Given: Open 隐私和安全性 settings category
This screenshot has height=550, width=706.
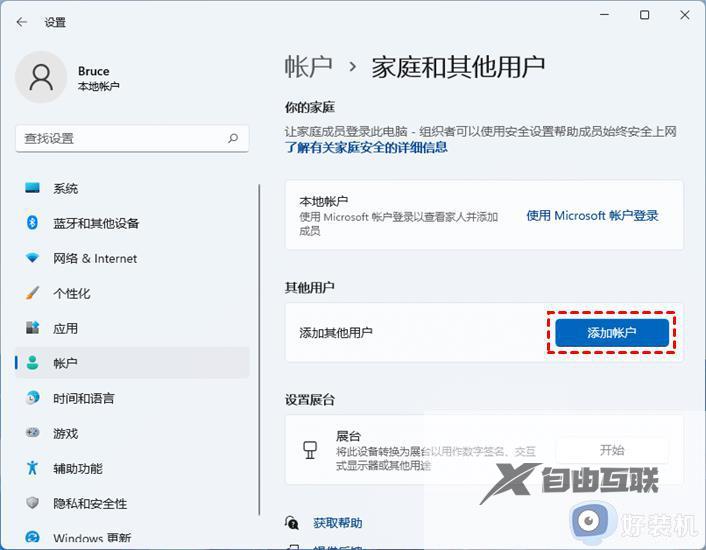Looking at the screenshot, I should tap(132, 503).
